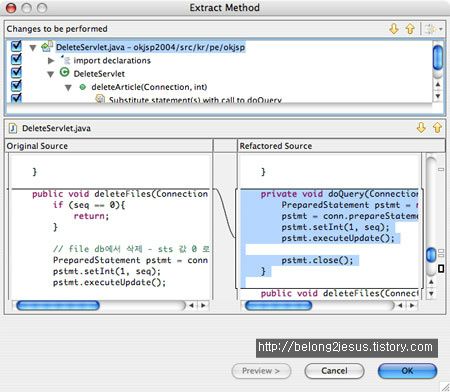Click up arrow of Refactored Source vertical scrollbar
The width and height of the screenshot is (450, 392).
coord(431,282)
